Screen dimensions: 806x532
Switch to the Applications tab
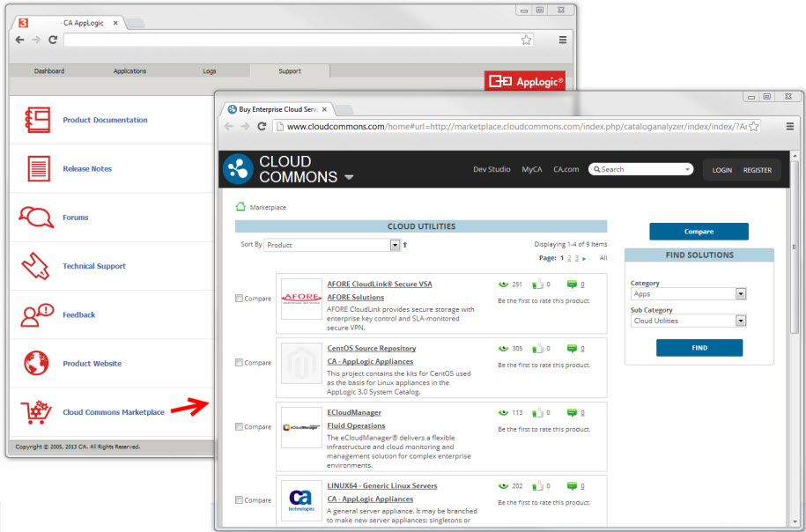[129, 71]
